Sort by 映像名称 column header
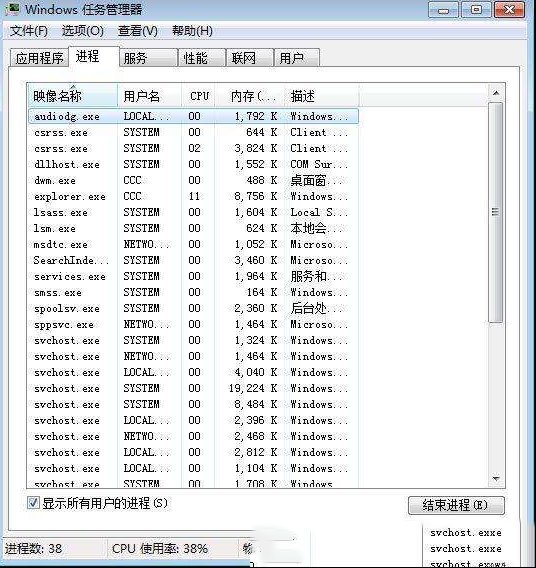This screenshot has width=536, height=568. pos(73,96)
